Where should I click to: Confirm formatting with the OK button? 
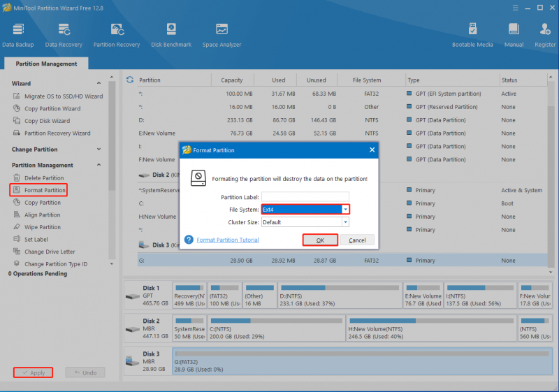(320, 240)
